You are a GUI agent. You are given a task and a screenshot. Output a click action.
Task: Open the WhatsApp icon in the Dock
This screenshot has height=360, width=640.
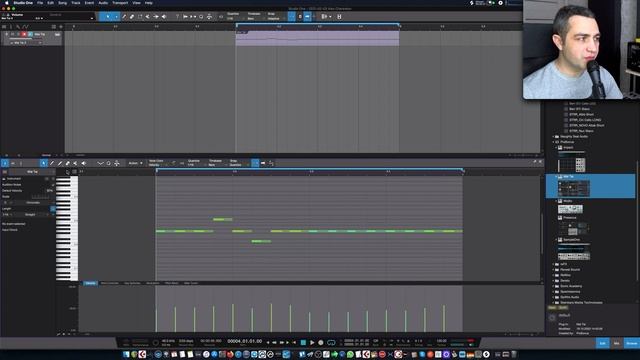[350, 354]
